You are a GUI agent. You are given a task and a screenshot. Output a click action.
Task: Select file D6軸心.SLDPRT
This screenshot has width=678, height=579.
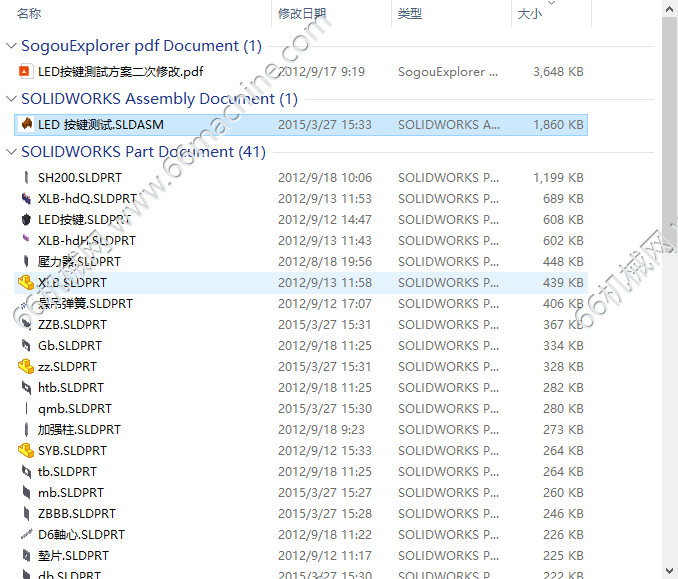click(81, 534)
